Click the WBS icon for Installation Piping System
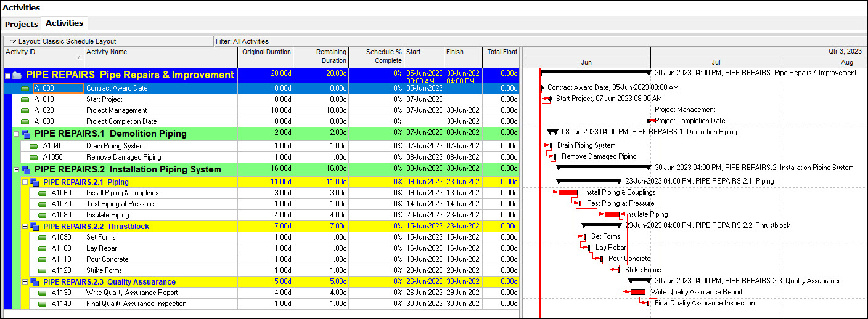 pos(26,169)
